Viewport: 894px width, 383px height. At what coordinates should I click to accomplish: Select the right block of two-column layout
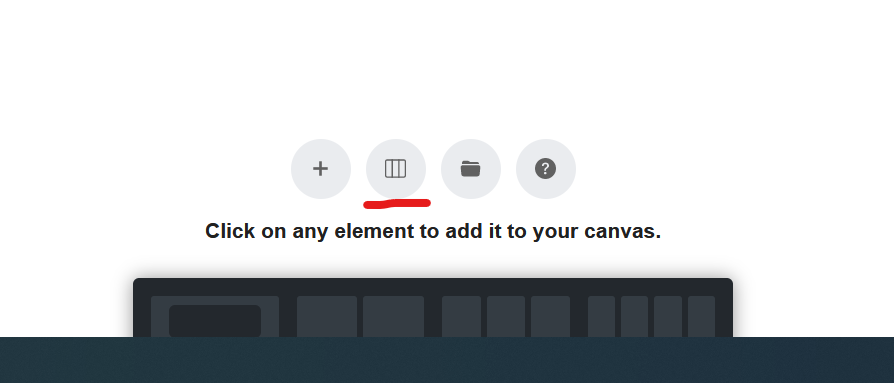(393, 316)
